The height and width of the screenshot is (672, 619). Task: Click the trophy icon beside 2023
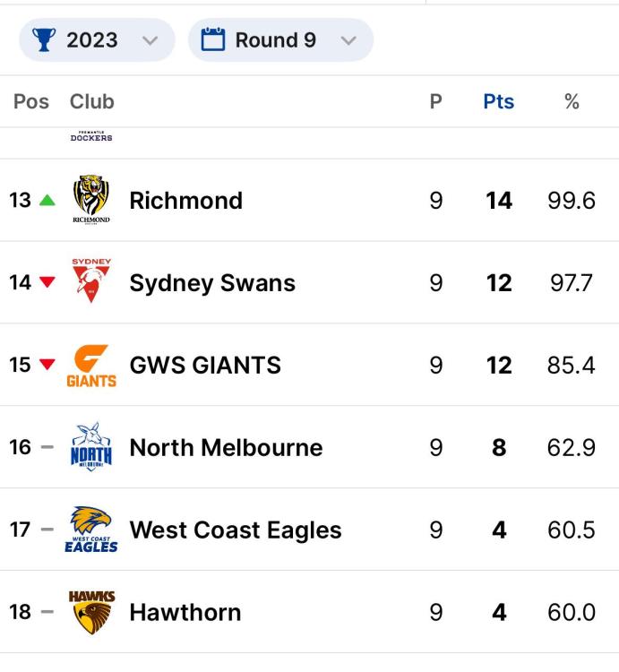point(44,39)
